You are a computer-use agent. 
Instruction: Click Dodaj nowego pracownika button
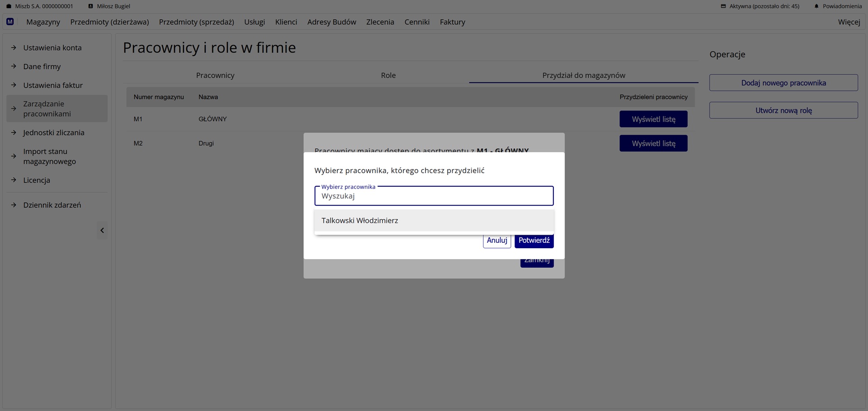tap(783, 83)
